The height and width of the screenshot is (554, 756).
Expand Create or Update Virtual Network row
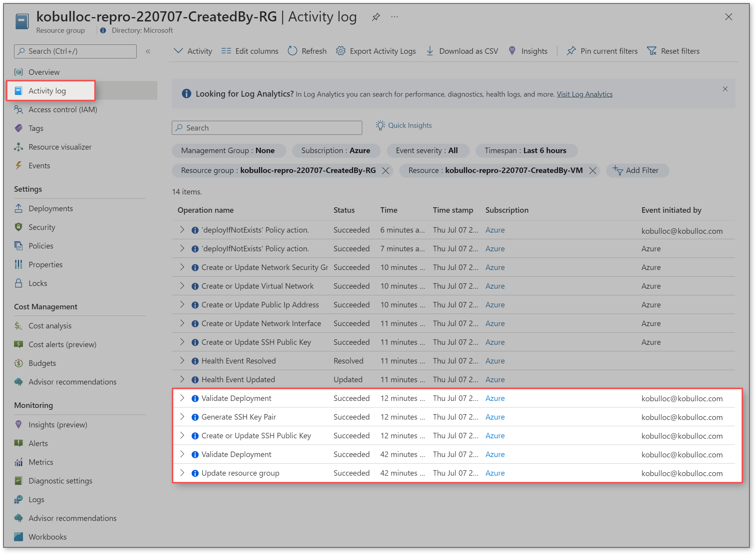coord(182,286)
